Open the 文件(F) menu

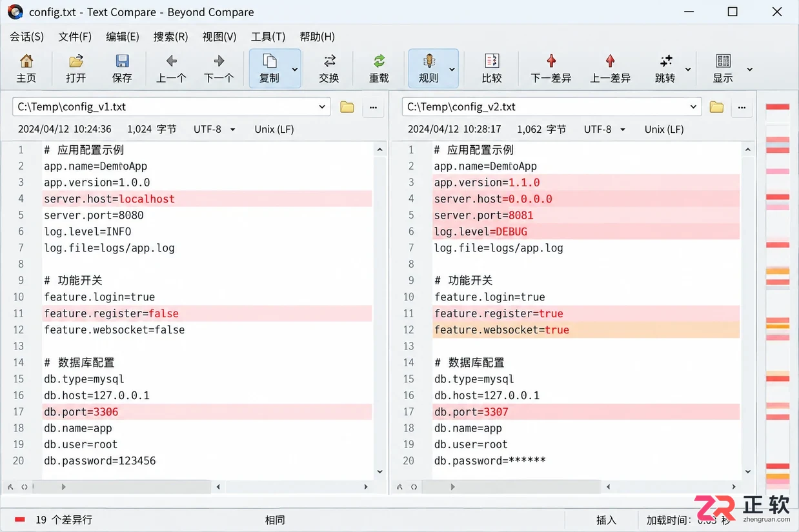(x=75, y=37)
